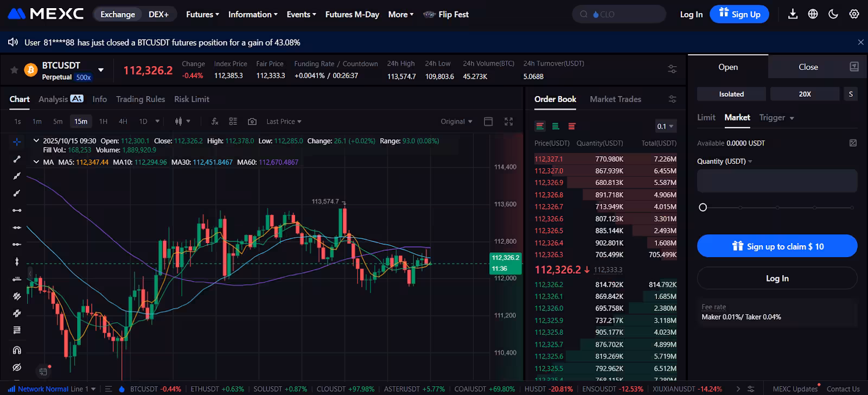Click the CLO search box
Screen dimensions: 868x395
(619, 14)
